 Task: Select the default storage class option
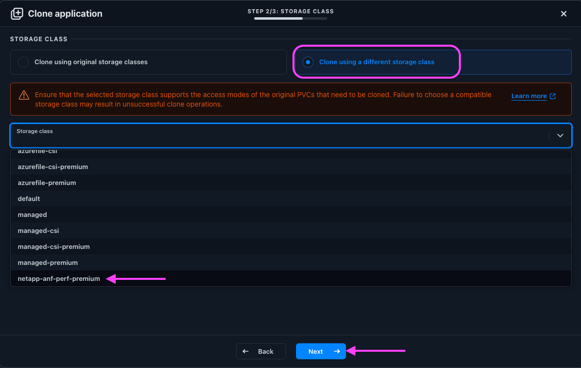coord(291,199)
